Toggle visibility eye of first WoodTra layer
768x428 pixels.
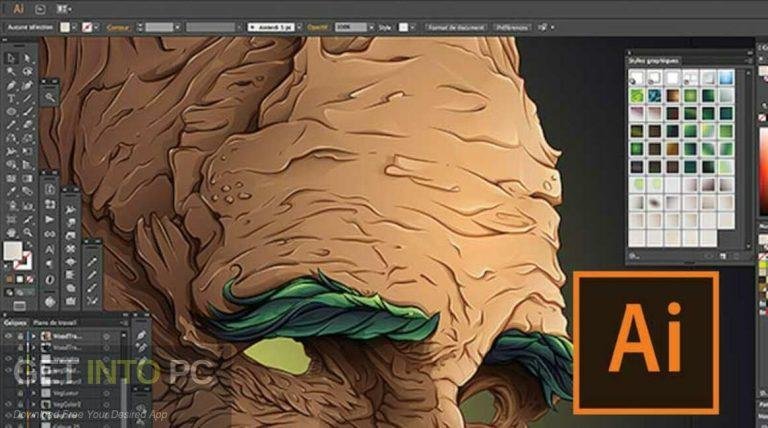click(8, 336)
